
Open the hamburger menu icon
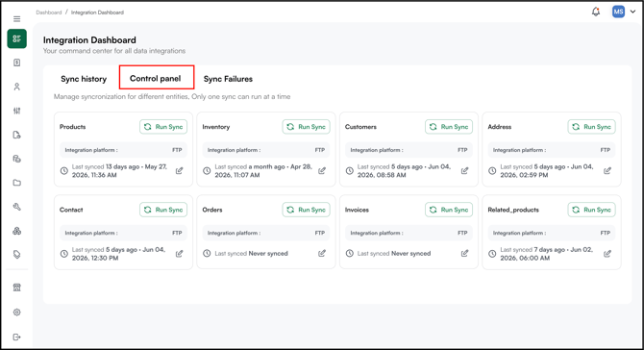coord(17,19)
